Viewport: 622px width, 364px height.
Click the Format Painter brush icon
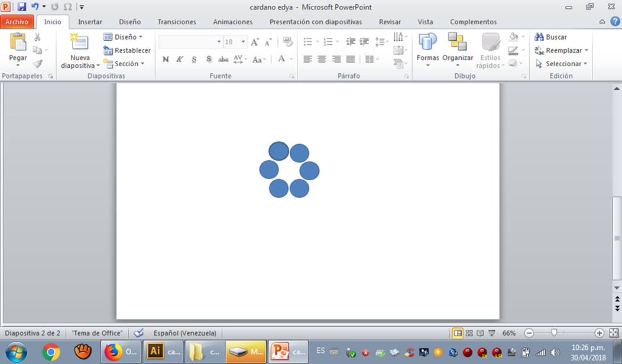point(38,63)
